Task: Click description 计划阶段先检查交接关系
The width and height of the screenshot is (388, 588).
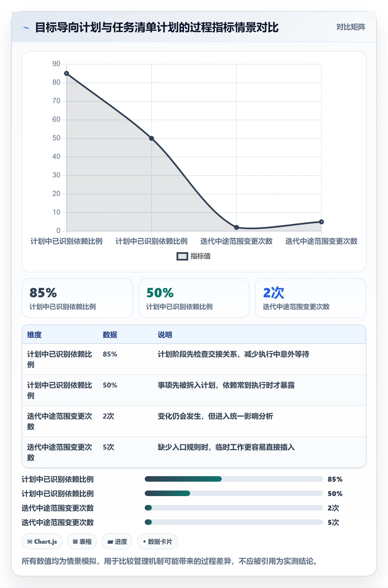Action: coord(233,354)
